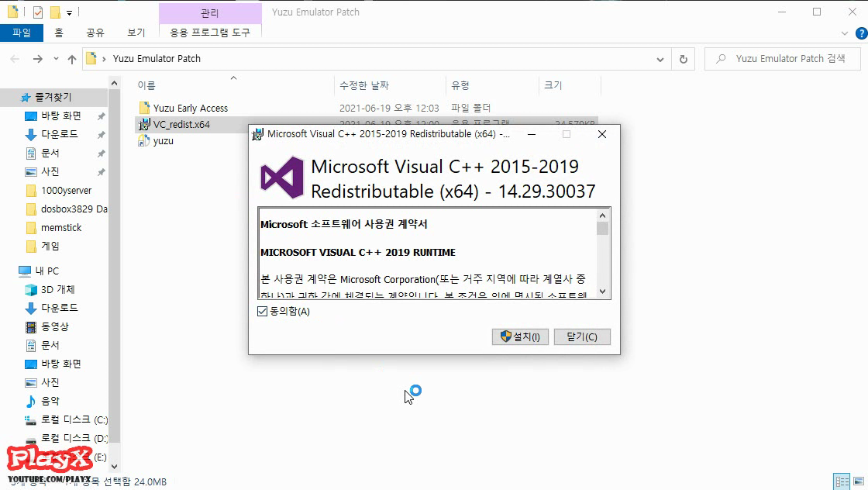
Task: Click the Yuzu Emulator Patch address path
Action: [x=157, y=59]
